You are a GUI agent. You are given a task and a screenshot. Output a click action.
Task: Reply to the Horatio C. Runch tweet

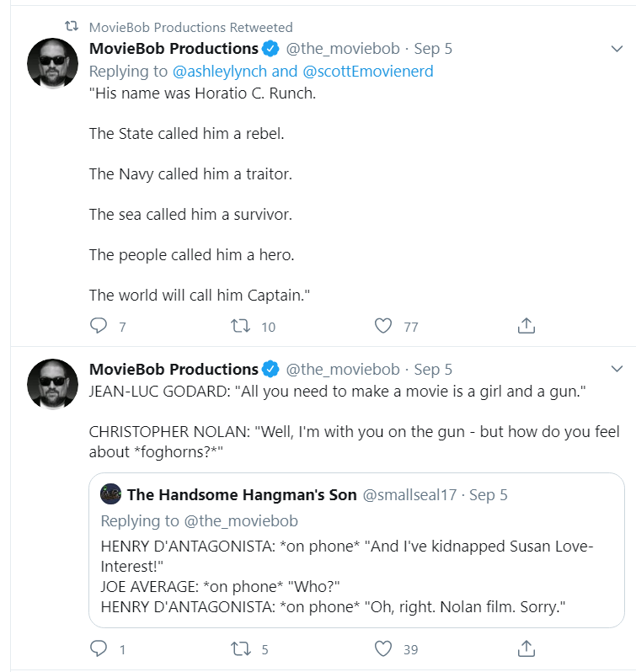click(x=99, y=326)
